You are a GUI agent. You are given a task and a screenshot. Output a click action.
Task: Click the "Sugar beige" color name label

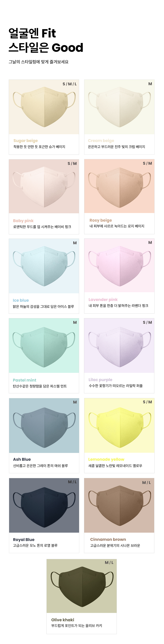point(26,141)
